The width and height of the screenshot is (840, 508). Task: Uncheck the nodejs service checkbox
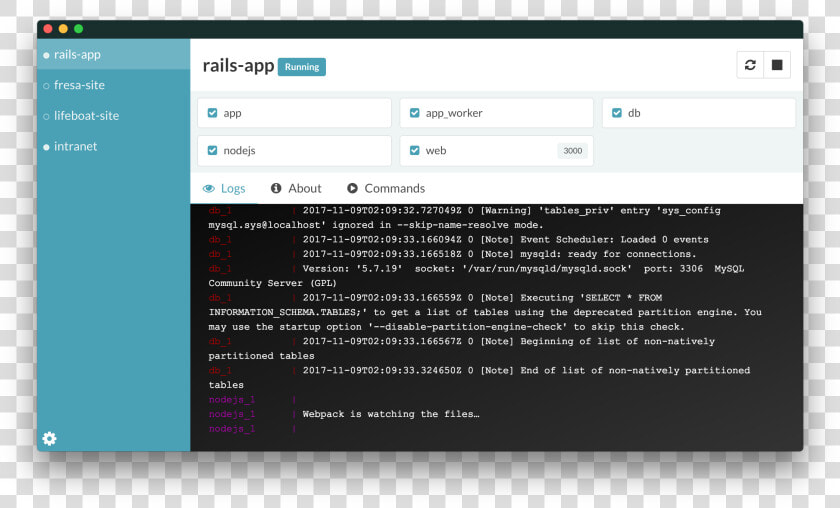(213, 150)
